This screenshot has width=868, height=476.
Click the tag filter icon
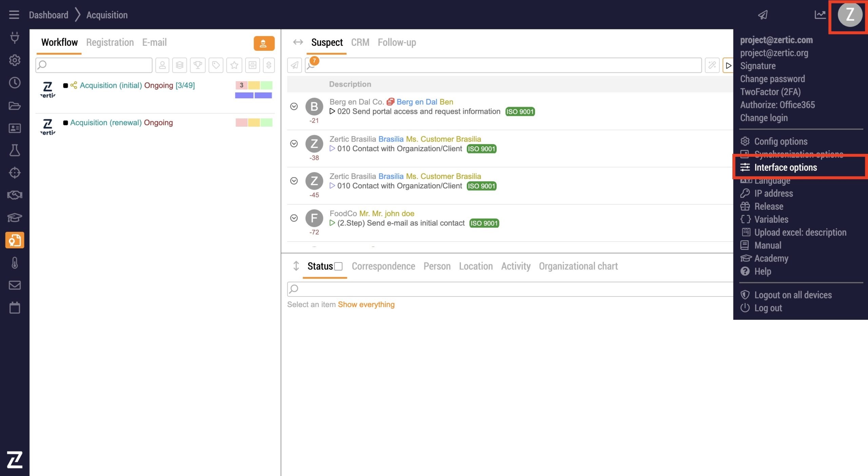[216, 65]
